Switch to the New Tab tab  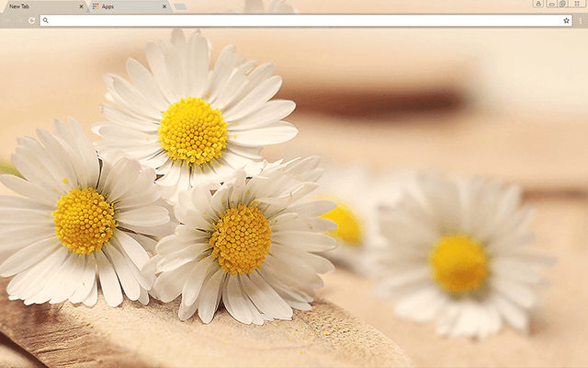44,6
